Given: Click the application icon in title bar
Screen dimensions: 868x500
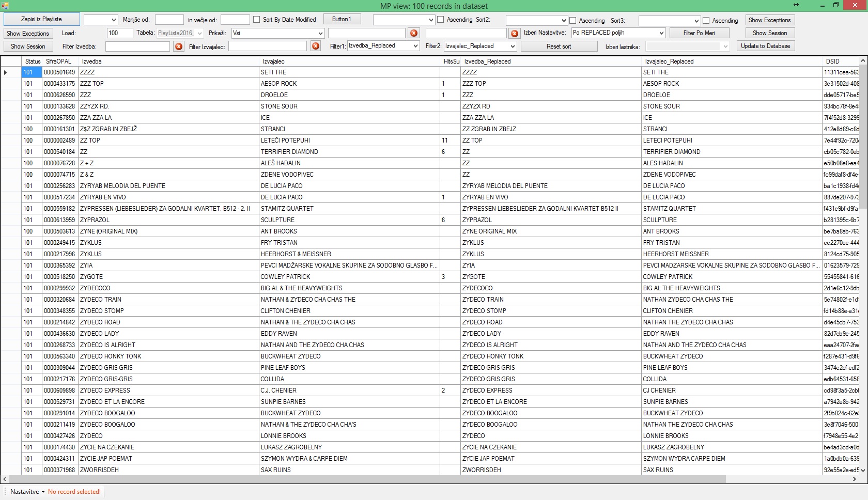Looking at the screenshot, I should point(5,5).
